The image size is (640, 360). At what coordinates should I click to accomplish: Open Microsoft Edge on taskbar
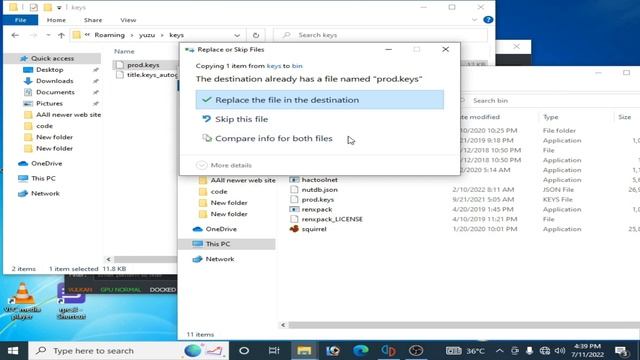click(360, 351)
